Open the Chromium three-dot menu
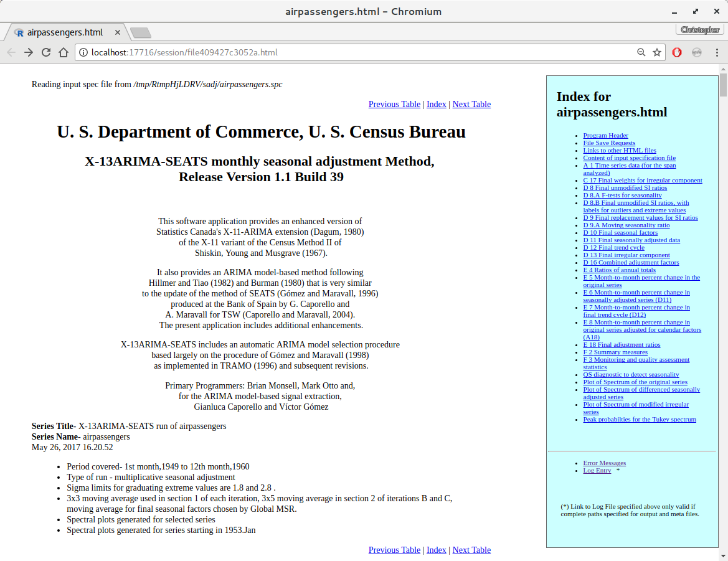This screenshot has height=561, width=728. click(x=717, y=52)
